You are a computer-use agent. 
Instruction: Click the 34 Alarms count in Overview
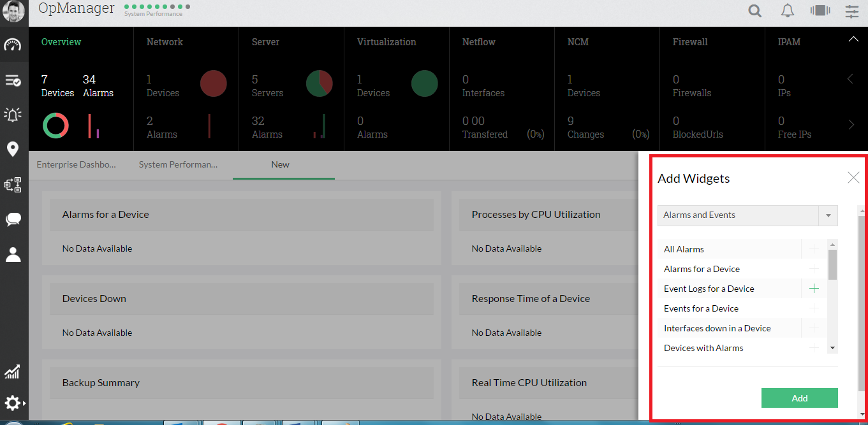tap(98, 86)
